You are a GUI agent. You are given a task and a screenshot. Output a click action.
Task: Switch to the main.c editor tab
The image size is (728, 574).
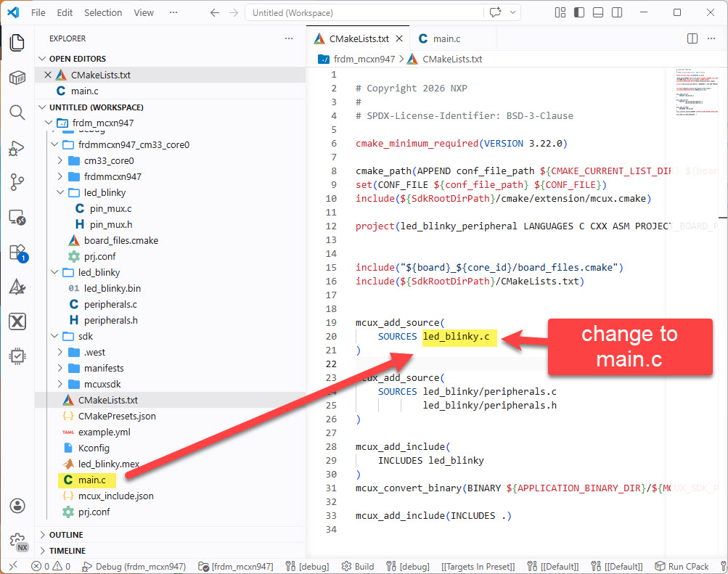click(446, 38)
